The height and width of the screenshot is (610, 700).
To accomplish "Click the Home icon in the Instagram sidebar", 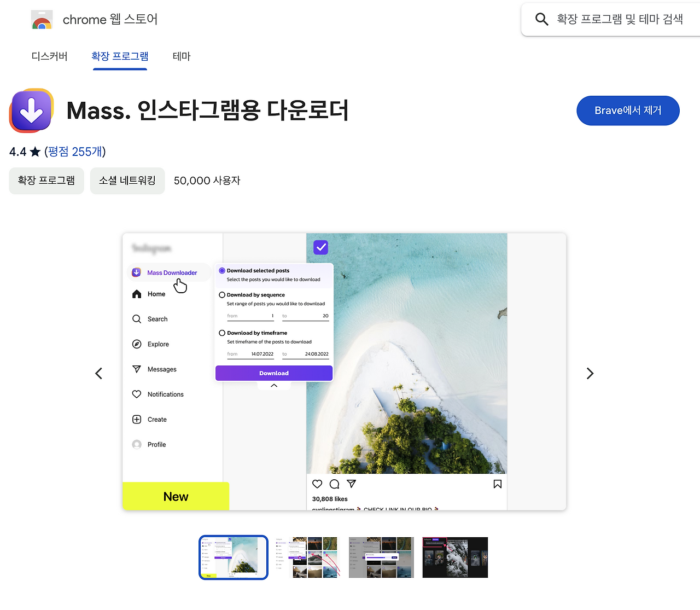I will point(136,294).
